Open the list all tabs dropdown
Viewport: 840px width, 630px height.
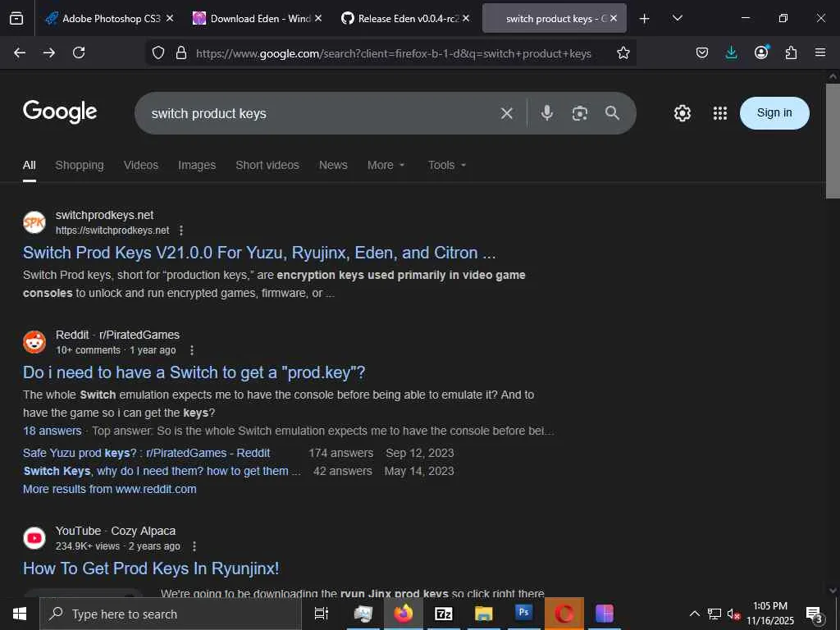coord(678,18)
